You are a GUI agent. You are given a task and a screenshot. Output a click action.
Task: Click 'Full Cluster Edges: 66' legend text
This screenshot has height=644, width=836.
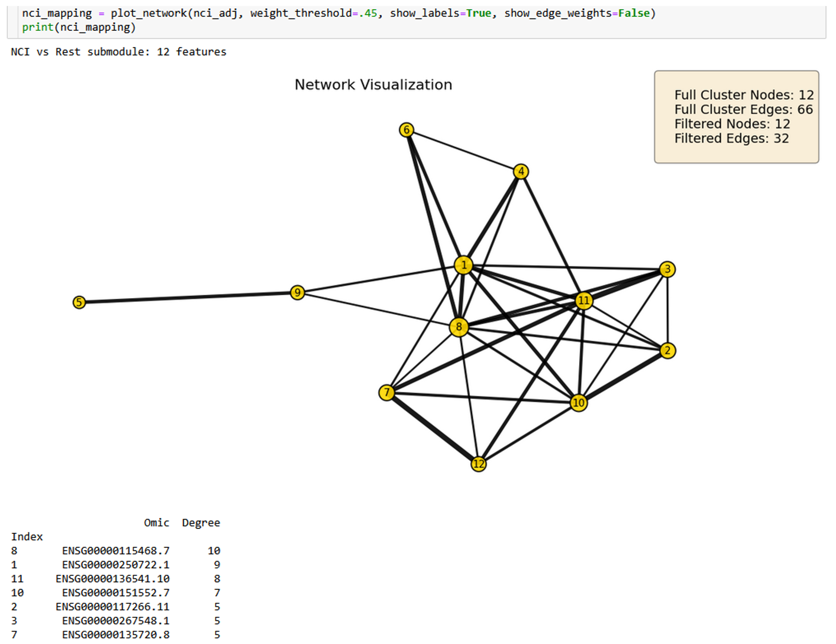click(x=744, y=109)
